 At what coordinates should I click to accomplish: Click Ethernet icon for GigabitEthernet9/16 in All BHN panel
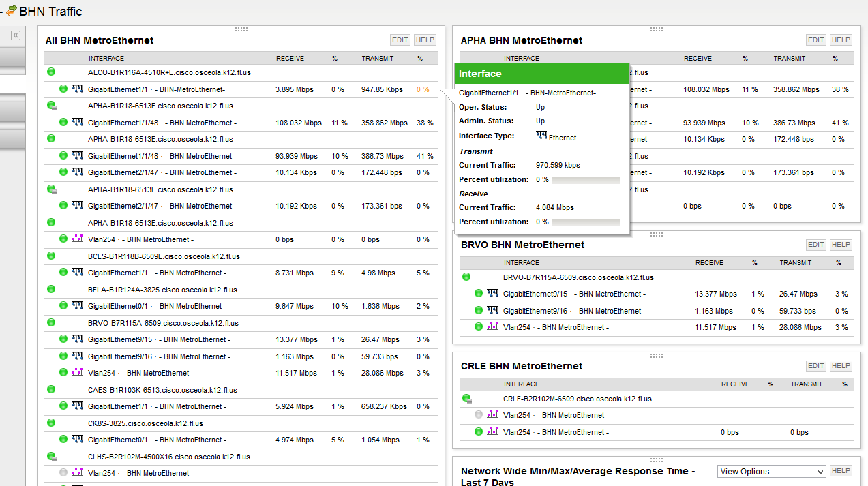click(x=77, y=356)
